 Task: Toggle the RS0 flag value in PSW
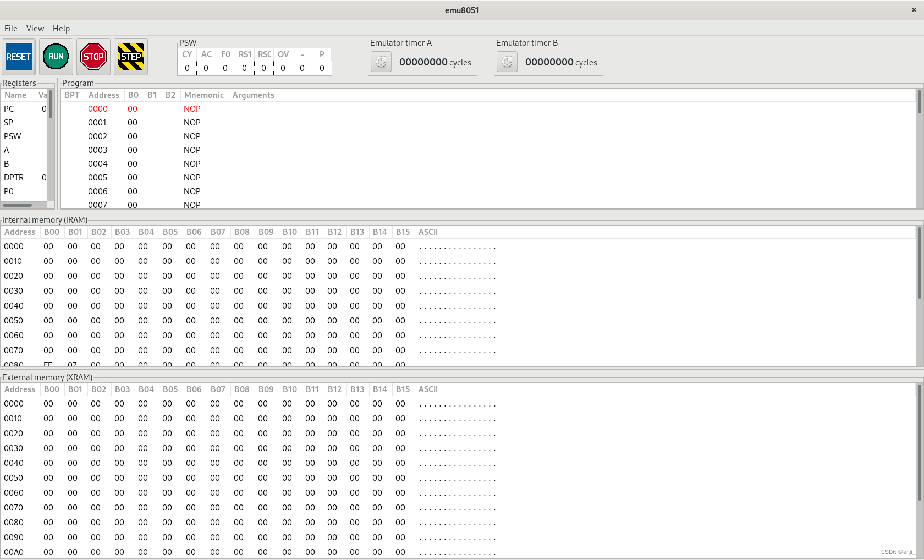pos(264,68)
